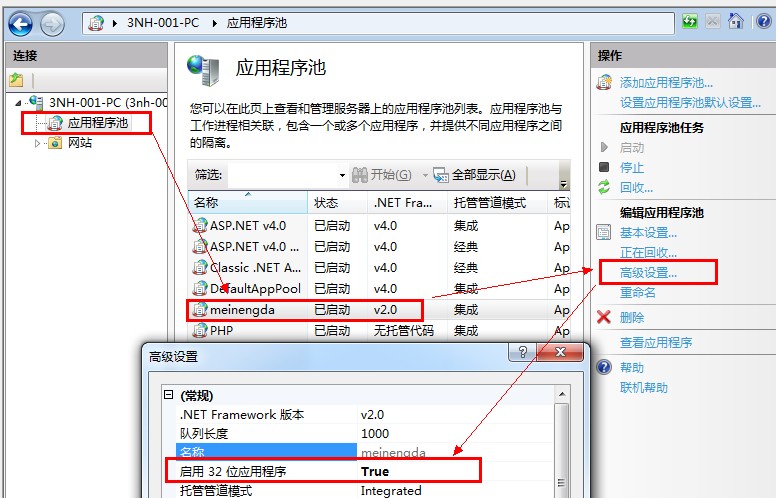The image size is (776, 498).
Task: Click the Basic Settings icon
Action: pyautogui.click(x=603, y=232)
